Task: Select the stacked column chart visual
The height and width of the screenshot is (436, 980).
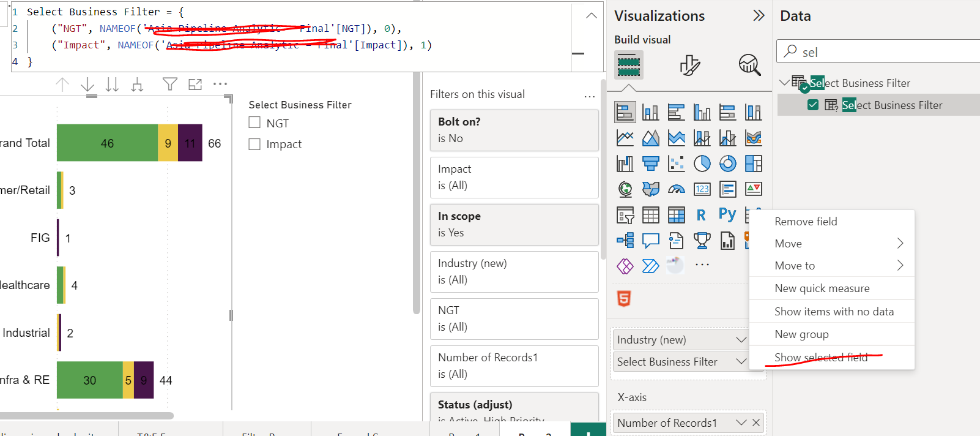Action: [651, 113]
